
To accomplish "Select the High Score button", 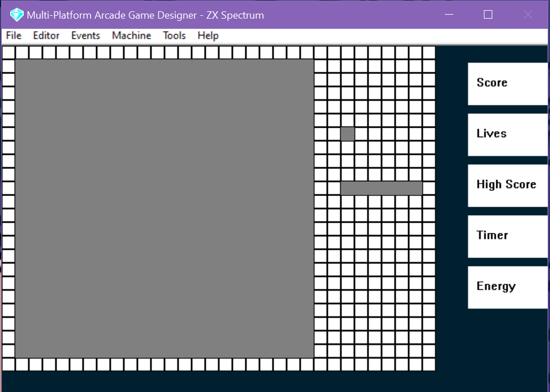I will coord(508,185).
